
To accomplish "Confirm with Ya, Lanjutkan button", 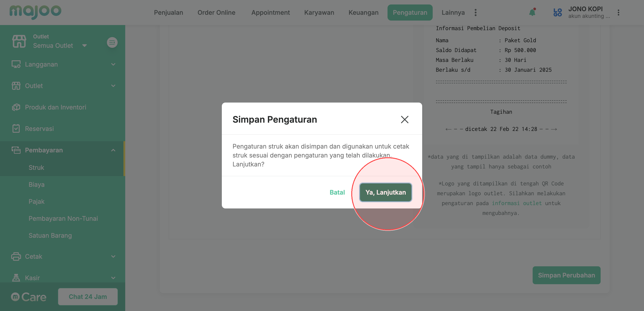I will pyautogui.click(x=386, y=192).
